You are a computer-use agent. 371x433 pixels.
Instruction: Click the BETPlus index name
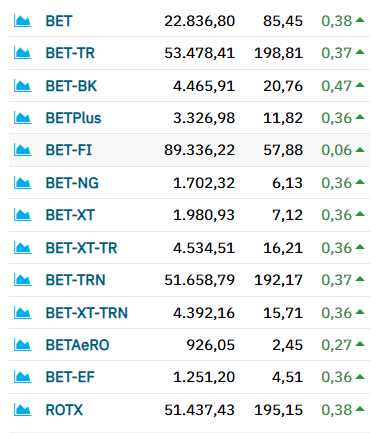click(x=73, y=118)
